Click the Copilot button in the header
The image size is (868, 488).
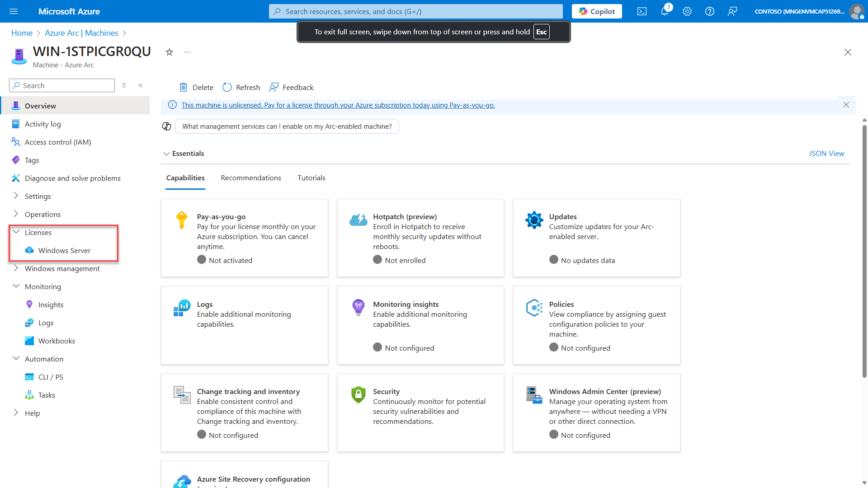pyautogui.click(x=597, y=11)
